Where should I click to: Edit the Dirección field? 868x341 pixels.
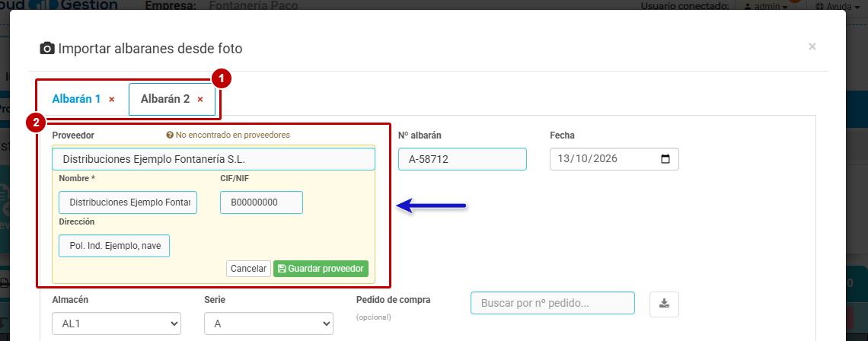114,246
